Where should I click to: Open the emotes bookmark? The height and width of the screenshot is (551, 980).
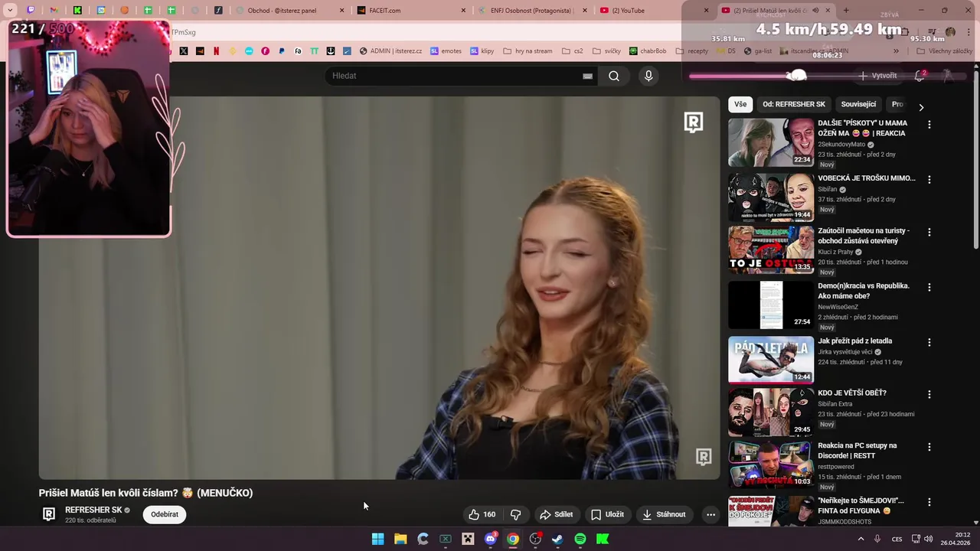click(x=446, y=51)
